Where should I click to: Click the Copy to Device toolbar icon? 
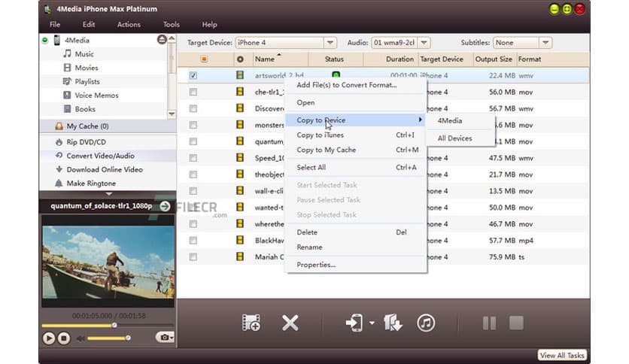pos(354,323)
